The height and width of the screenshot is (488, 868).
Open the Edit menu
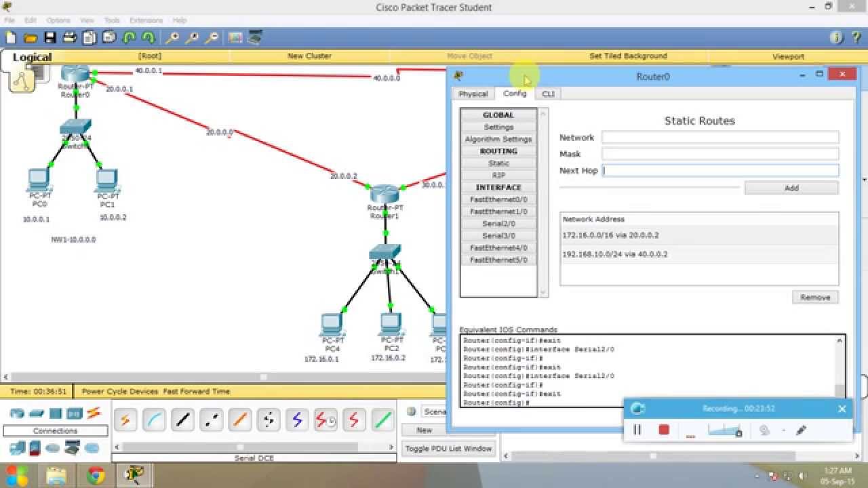(31, 20)
